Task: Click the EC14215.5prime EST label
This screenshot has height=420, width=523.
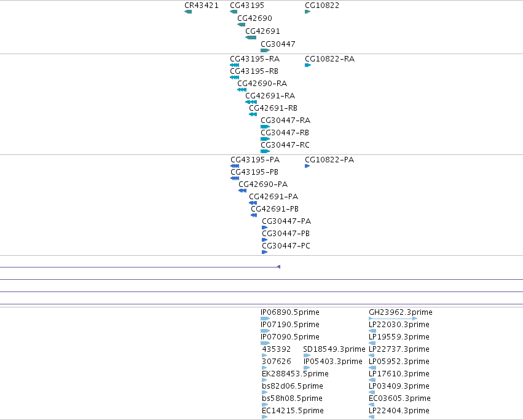Action: coord(293,411)
